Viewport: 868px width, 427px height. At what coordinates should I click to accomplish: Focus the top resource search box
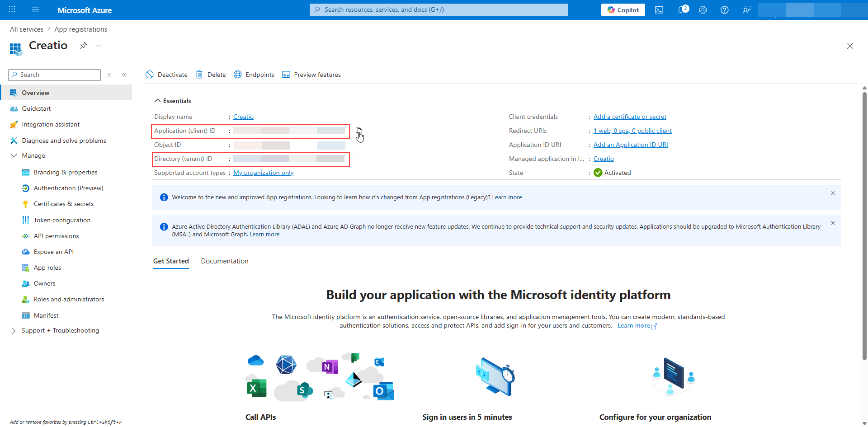click(439, 9)
